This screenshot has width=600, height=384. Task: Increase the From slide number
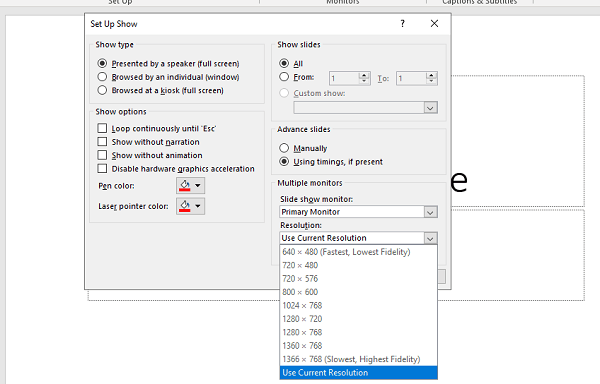click(x=364, y=75)
